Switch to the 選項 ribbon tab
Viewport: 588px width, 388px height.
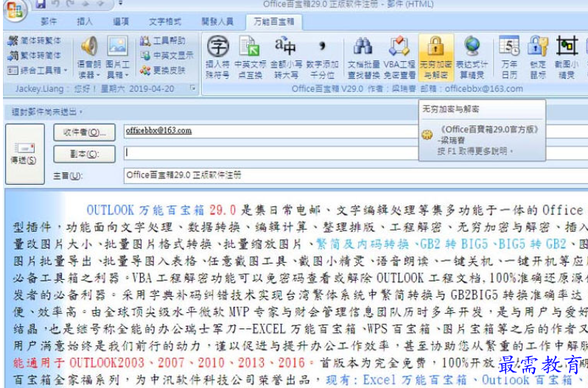121,22
